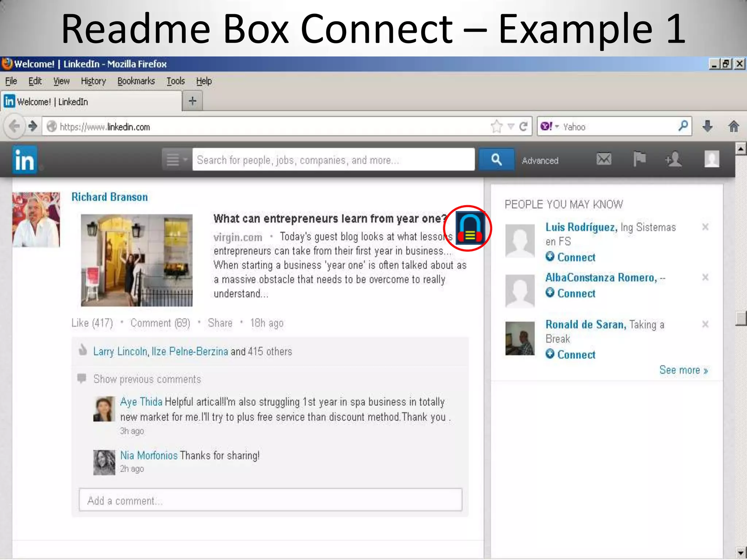The height and width of the screenshot is (560, 747).
Task: Click the add connections person icon
Action: pos(673,159)
